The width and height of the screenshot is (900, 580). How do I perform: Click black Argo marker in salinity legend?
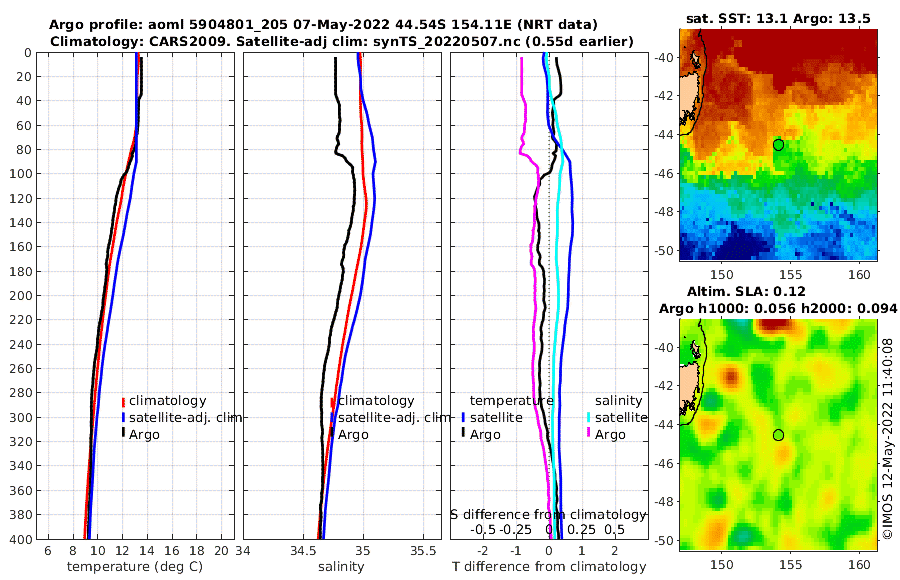click(332, 434)
